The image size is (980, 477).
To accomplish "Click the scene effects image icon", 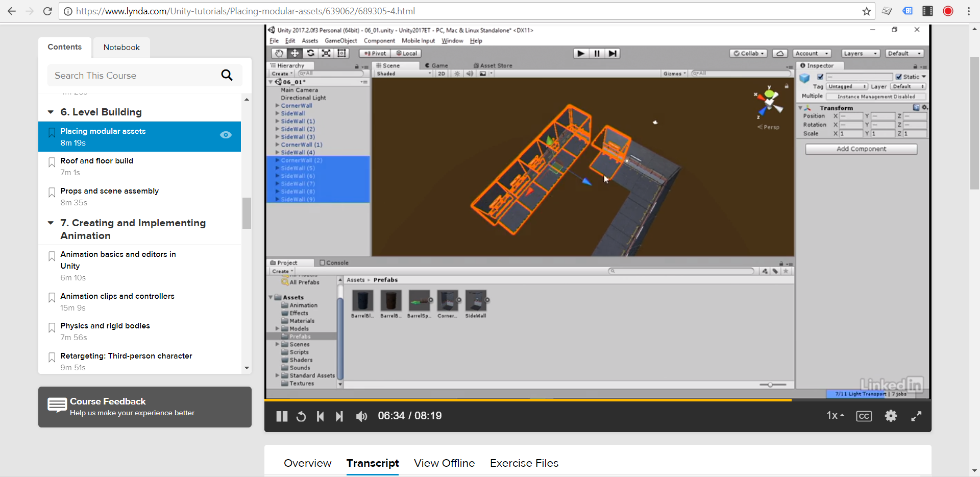I will point(483,74).
